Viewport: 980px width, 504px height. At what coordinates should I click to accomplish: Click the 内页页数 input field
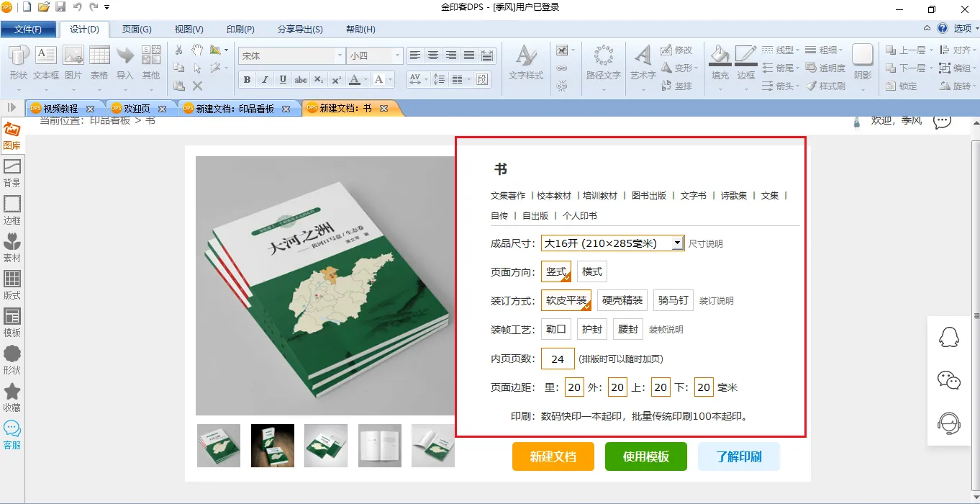click(x=558, y=359)
